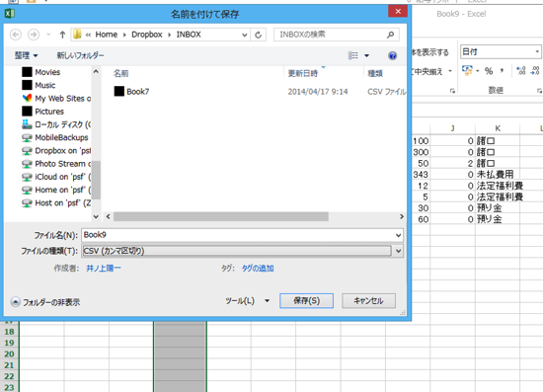Select row 18 header in Excel
Screen dimensions: 543x392
pos(9,332)
